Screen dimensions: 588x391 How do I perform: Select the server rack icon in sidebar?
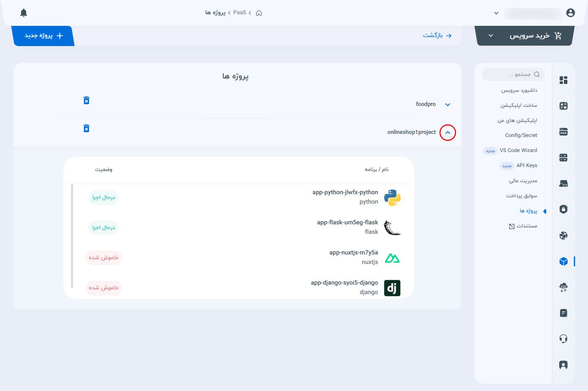(563, 158)
